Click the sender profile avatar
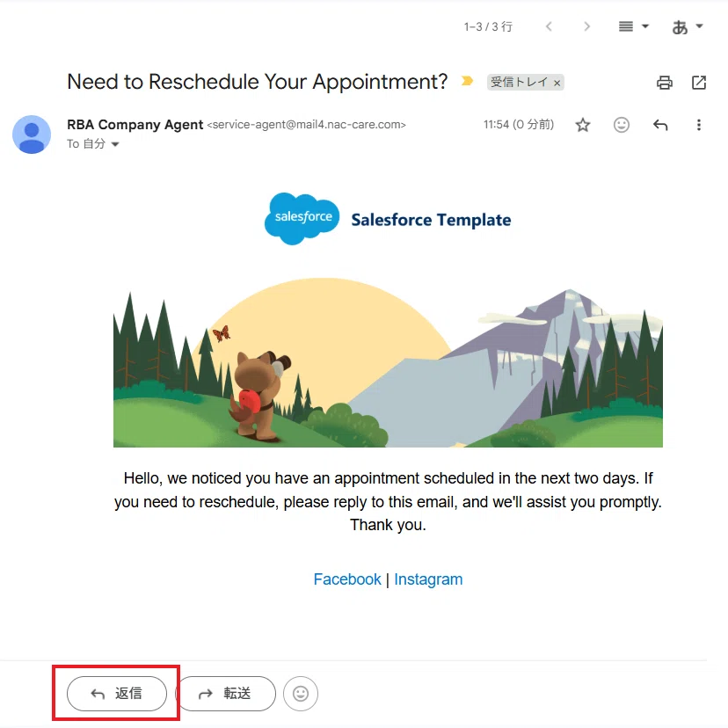The width and height of the screenshot is (728, 728). (x=32, y=135)
